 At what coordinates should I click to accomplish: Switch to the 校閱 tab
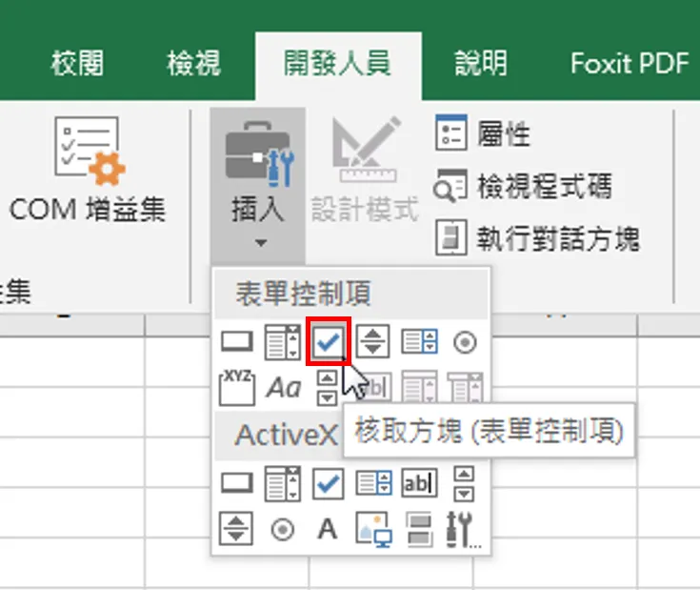point(77,63)
